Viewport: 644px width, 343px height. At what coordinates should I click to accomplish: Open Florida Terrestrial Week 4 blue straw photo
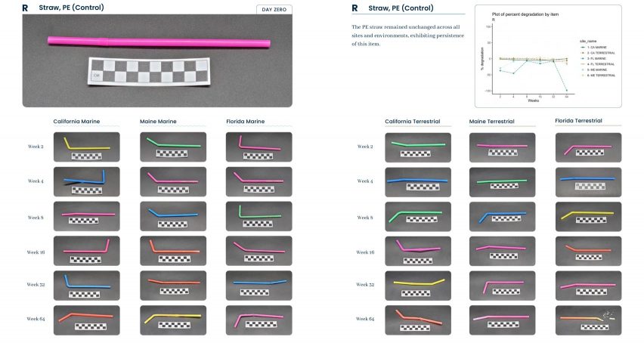pyautogui.click(x=588, y=182)
